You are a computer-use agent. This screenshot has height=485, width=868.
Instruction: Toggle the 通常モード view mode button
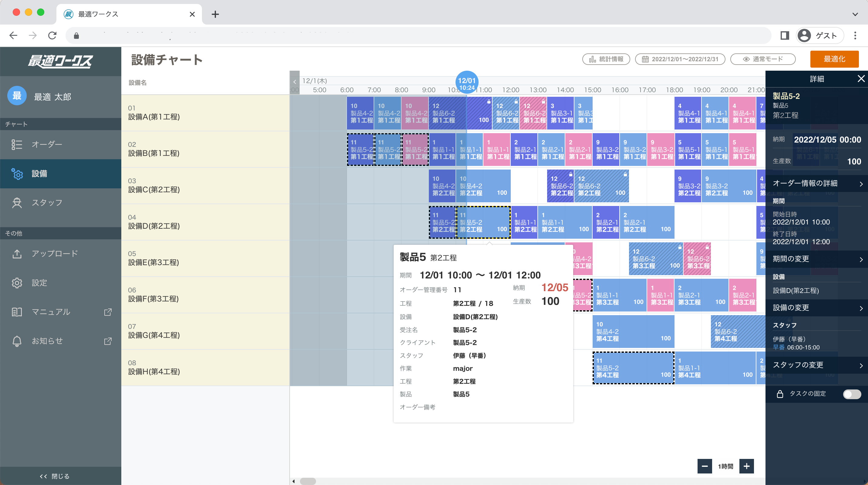click(762, 59)
